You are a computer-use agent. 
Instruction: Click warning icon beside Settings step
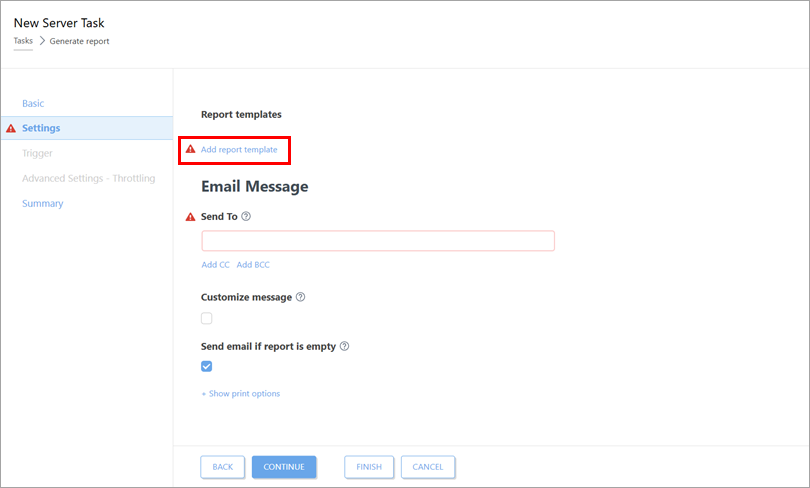coord(10,128)
